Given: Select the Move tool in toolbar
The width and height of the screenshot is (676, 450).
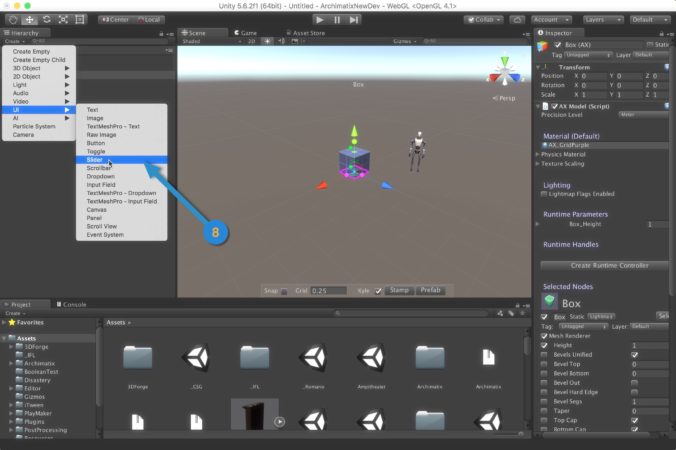Looking at the screenshot, I should (29, 20).
